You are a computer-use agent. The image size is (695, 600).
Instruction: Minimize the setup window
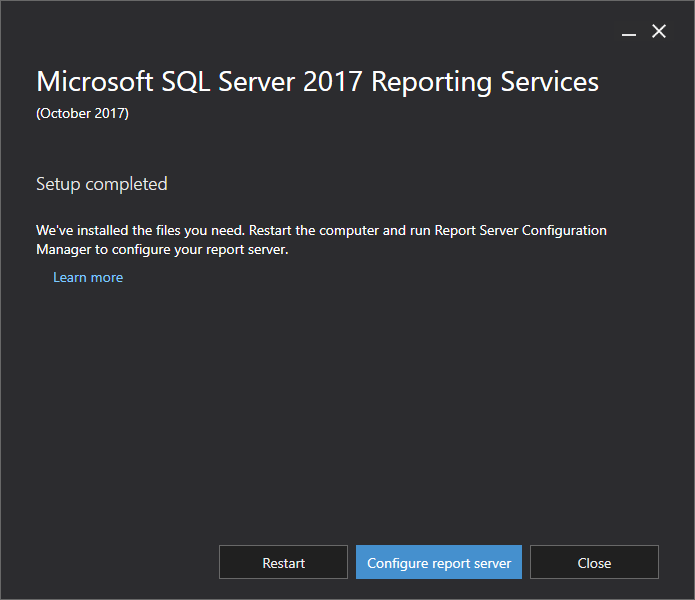click(629, 32)
